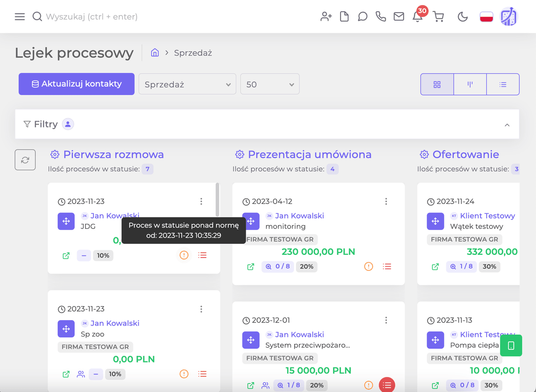Open the user profile avatar
Screen dimensions: 536x392
point(509,16)
